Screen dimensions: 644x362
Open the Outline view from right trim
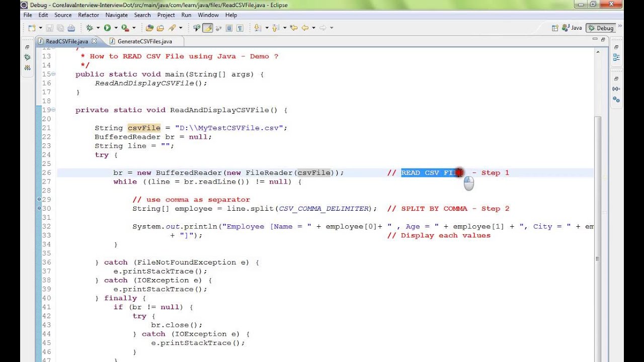click(x=616, y=58)
